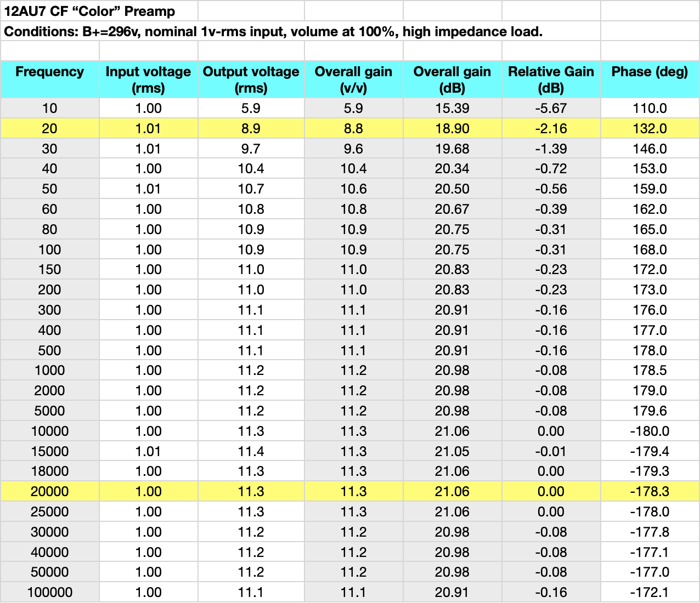Click the phase cell 165.0

click(x=650, y=229)
